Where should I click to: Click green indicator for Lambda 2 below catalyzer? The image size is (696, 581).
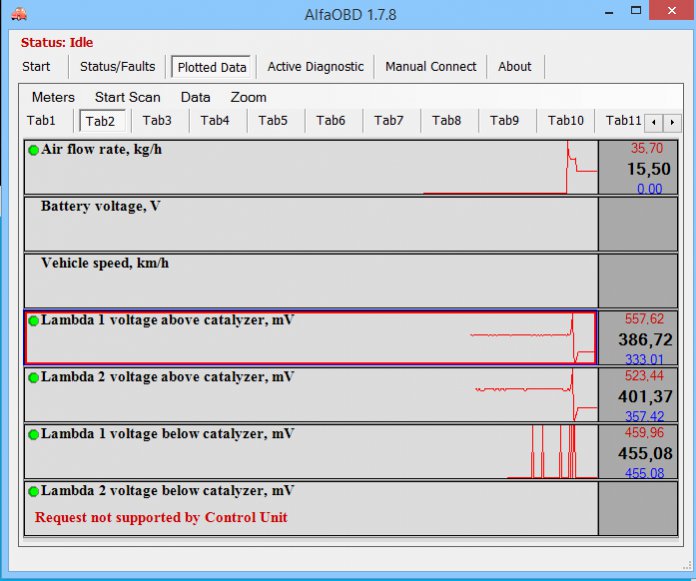tap(33, 492)
